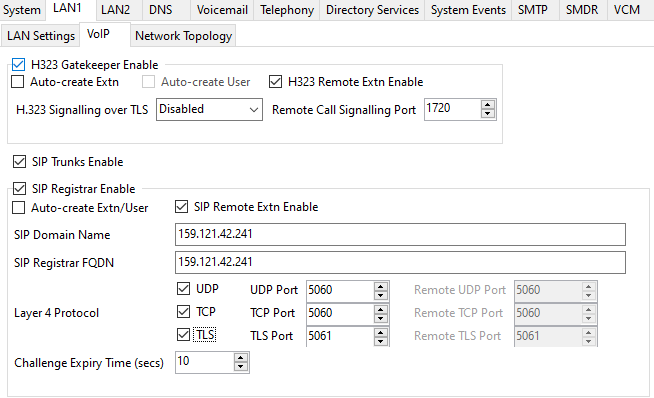Increase the TLS Port value
Image resolution: width=654 pixels, height=398 pixels.
(x=381, y=332)
